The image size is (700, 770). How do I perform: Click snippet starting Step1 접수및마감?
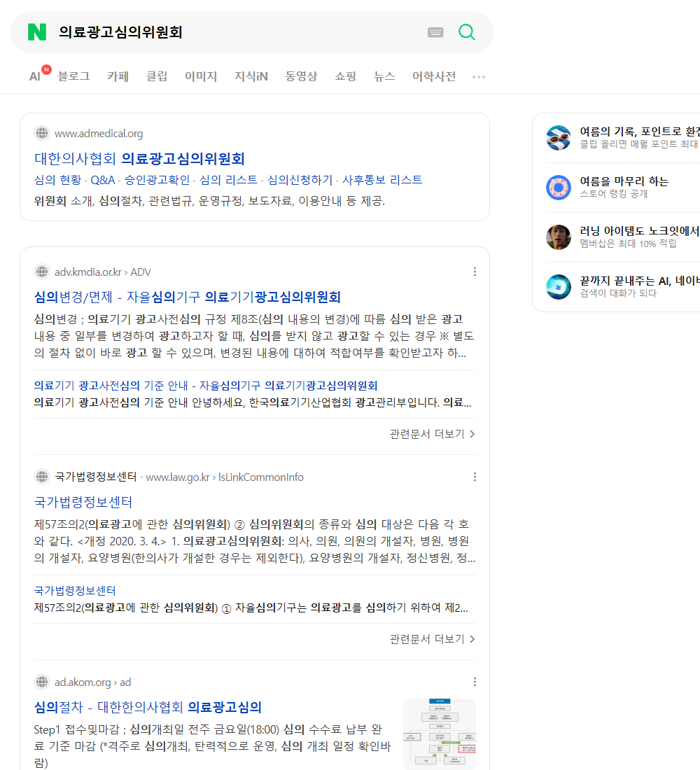pos(212,746)
